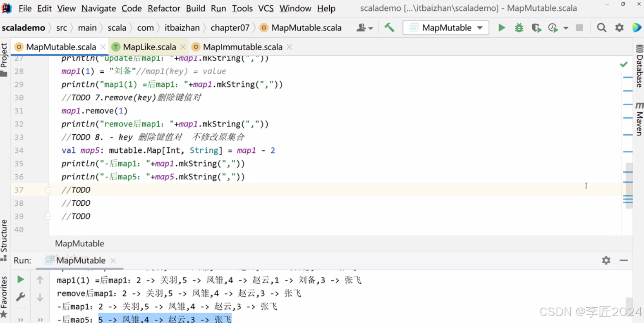Click the console line starting "map1(1) =后map1"
The height and width of the screenshot is (323, 644).
(x=209, y=280)
